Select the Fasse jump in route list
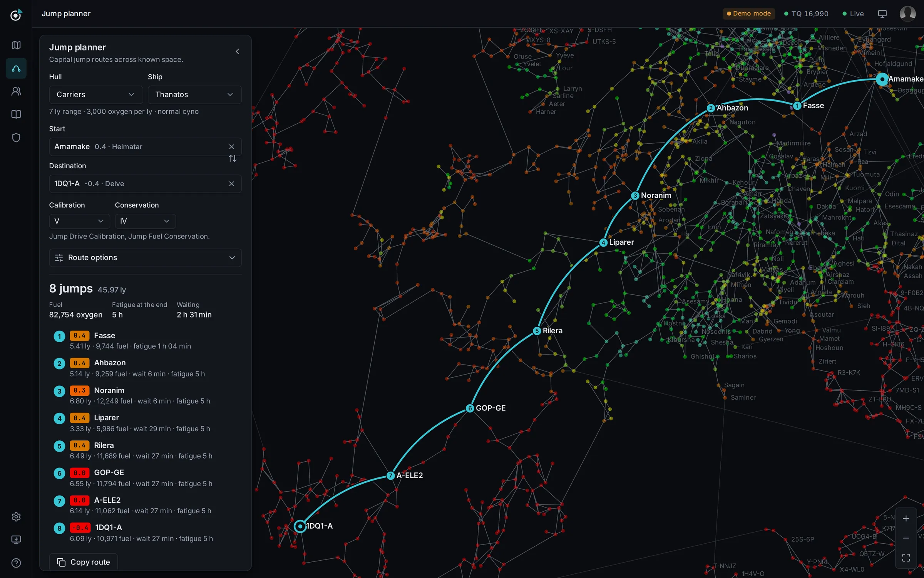Image resolution: width=924 pixels, height=578 pixels. point(145,341)
